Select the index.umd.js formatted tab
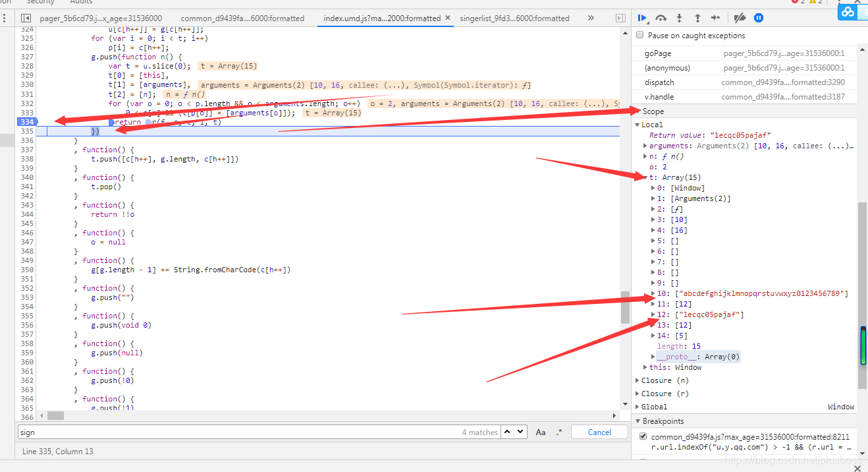The height and width of the screenshot is (472, 868). (383, 18)
